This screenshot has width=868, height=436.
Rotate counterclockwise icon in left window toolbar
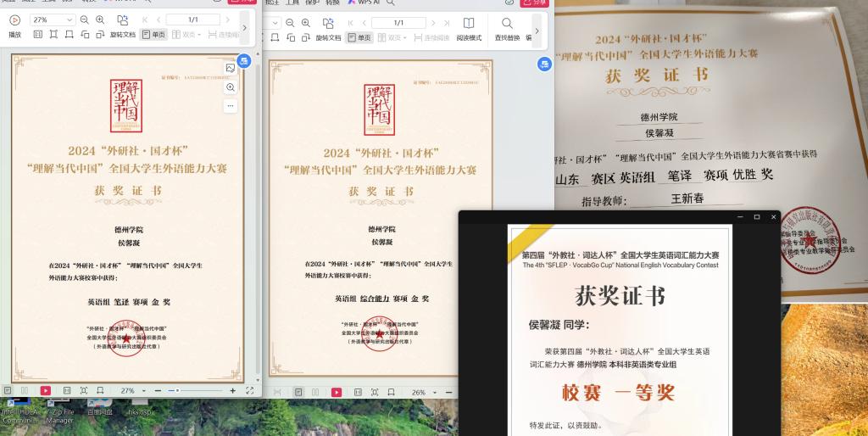pyautogui.click(x=85, y=34)
